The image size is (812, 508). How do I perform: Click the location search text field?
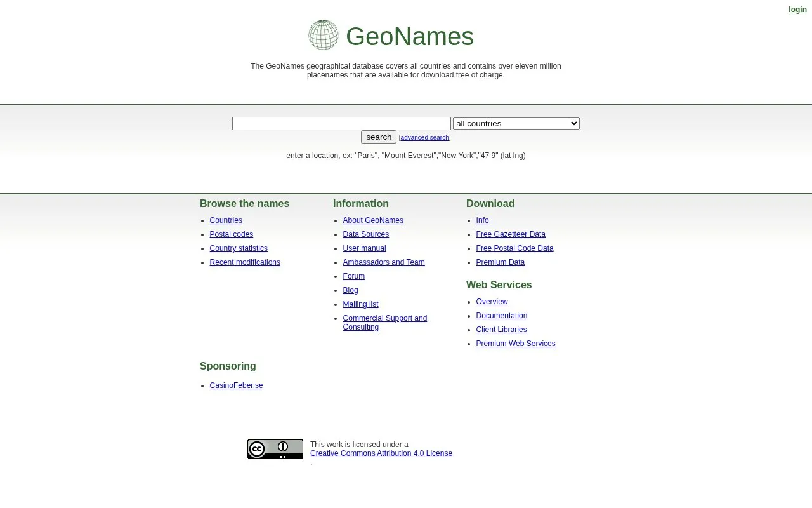point(341,124)
